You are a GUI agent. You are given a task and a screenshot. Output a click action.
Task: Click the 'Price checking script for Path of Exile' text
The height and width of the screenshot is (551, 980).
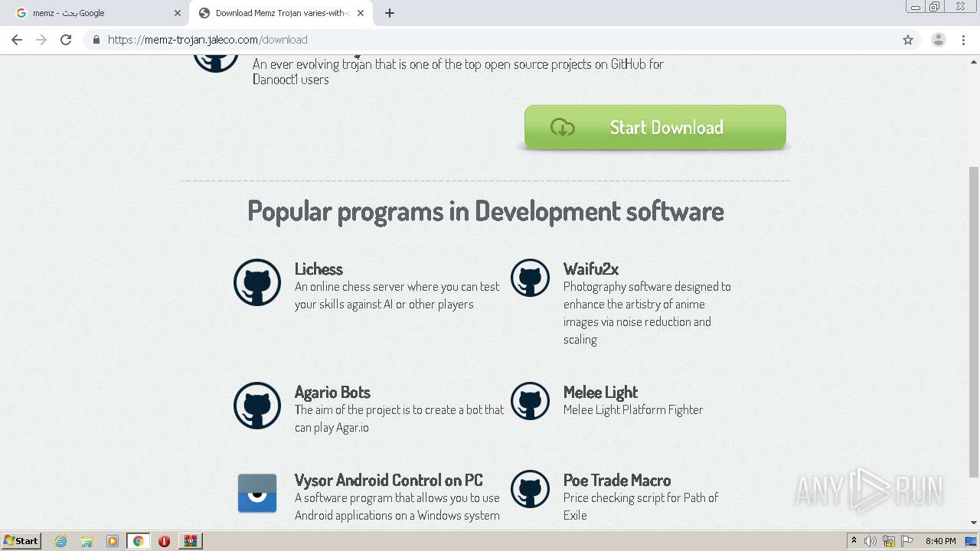pyautogui.click(x=641, y=506)
